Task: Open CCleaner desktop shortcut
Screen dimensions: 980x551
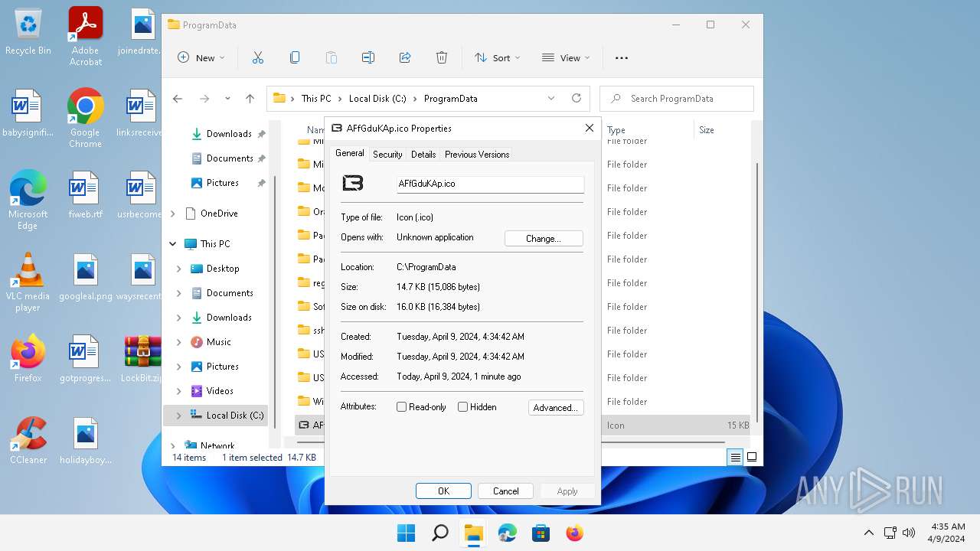Action: tap(28, 440)
